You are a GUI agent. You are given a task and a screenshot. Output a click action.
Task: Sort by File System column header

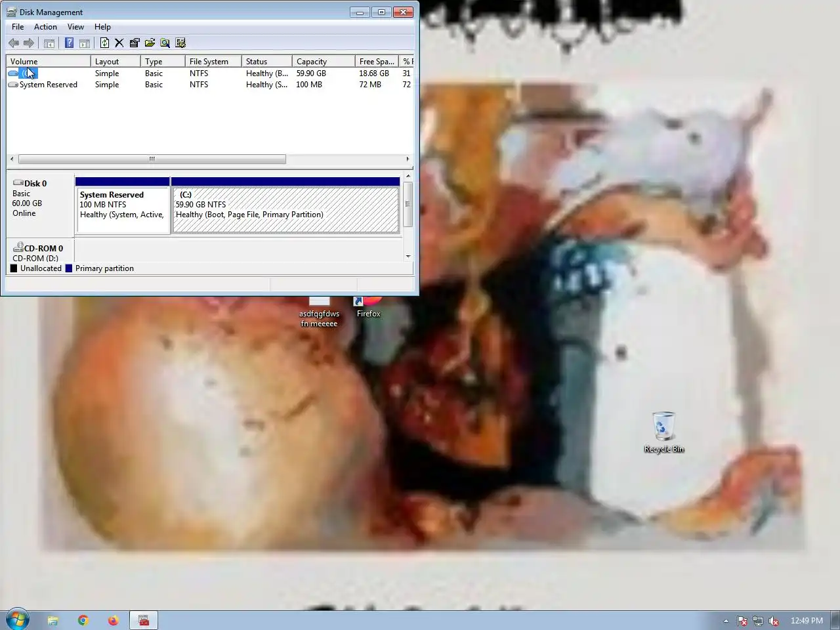point(213,61)
